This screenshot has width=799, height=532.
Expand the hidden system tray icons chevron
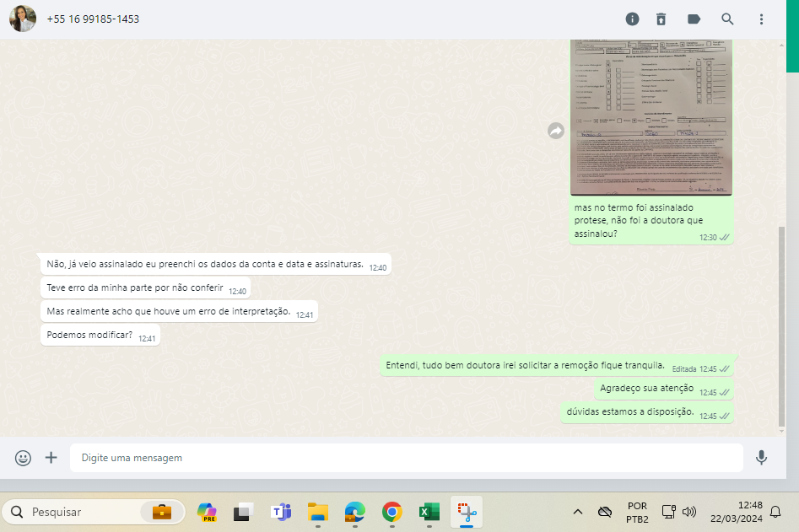(578, 512)
